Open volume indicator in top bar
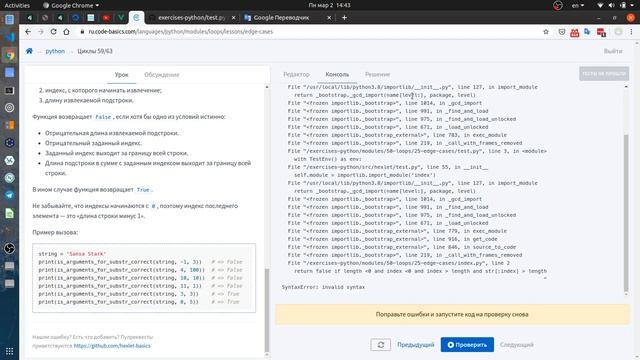Screen dimensions: 640x360 click(x=611, y=5)
